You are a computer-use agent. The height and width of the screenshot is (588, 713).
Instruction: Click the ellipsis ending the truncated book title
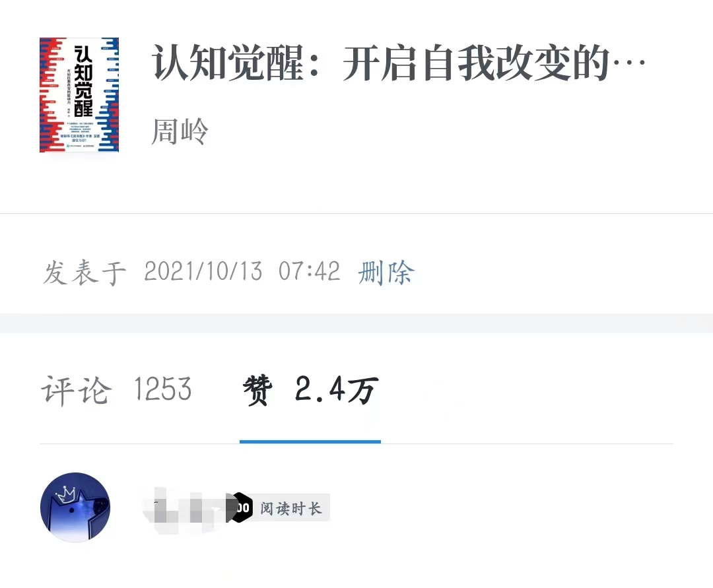click(629, 63)
